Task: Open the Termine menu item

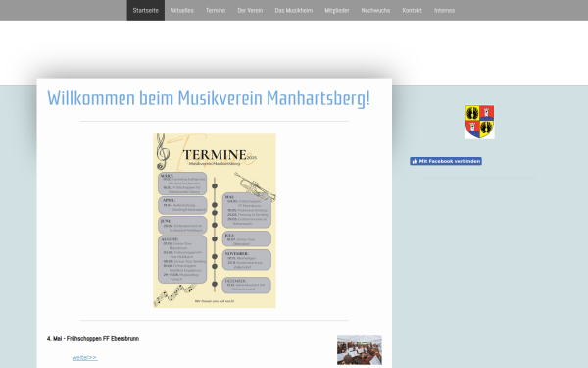Action: click(216, 10)
